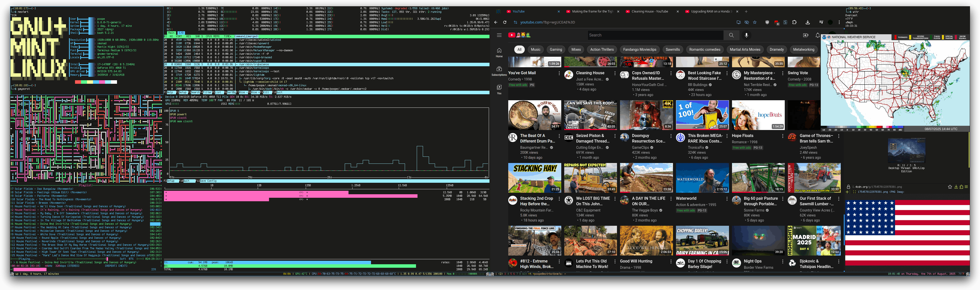Open options menu for Doomguy Resurrection video
980x290 pixels.
(671, 136)
